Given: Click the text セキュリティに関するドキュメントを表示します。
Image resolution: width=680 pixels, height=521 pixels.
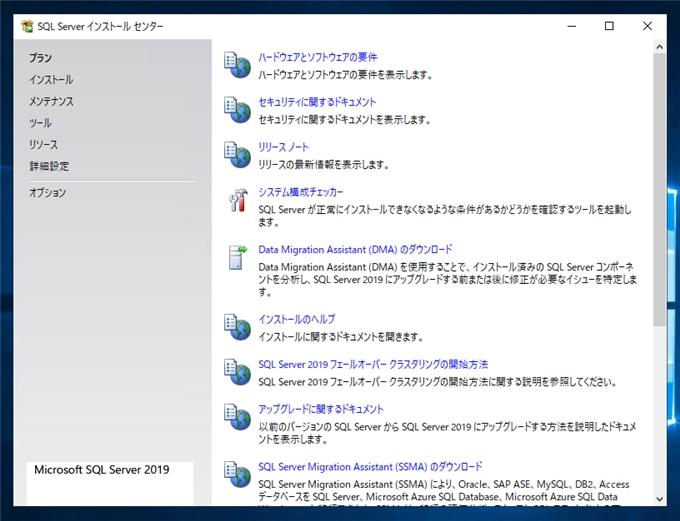Looking at the screenshot, I should [345, 120].
